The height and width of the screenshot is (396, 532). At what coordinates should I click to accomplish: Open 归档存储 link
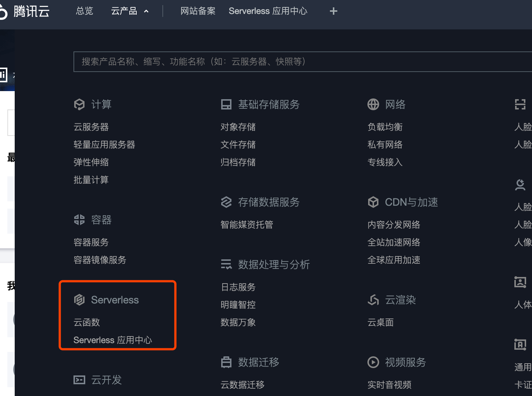[238, 162]
